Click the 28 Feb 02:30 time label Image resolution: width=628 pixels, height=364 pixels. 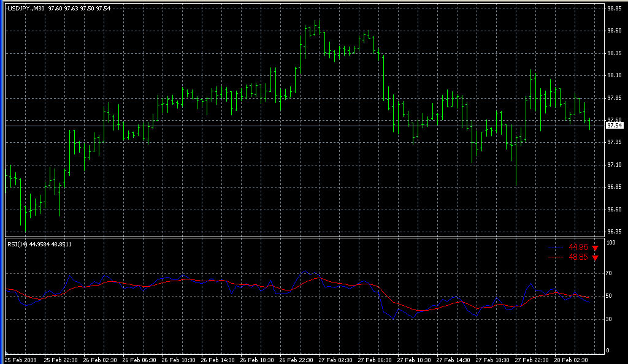coord(571,360)
